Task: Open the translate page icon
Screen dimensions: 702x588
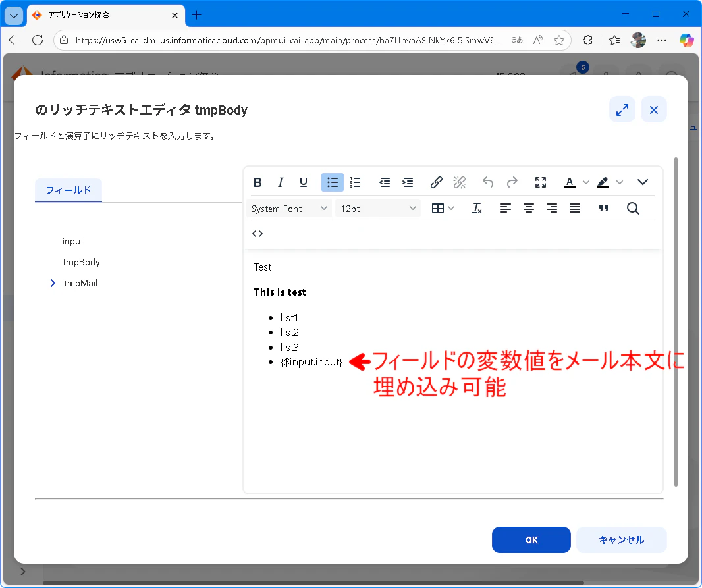Action: [517, 40]
